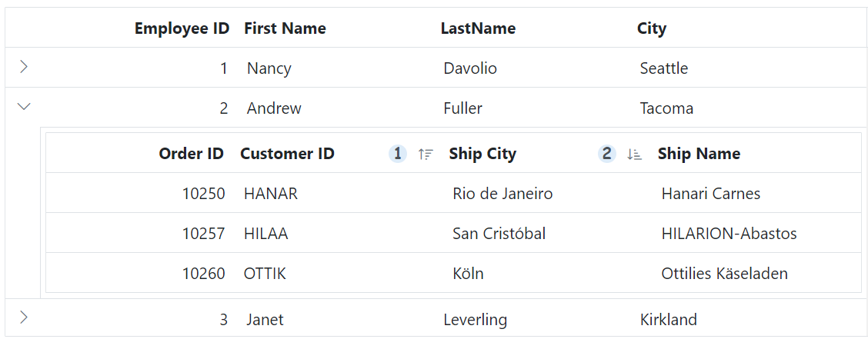Sort by City column header
The height and width of the screenshot is (339, 868).
pyautogui.click(x=651, y=28)
